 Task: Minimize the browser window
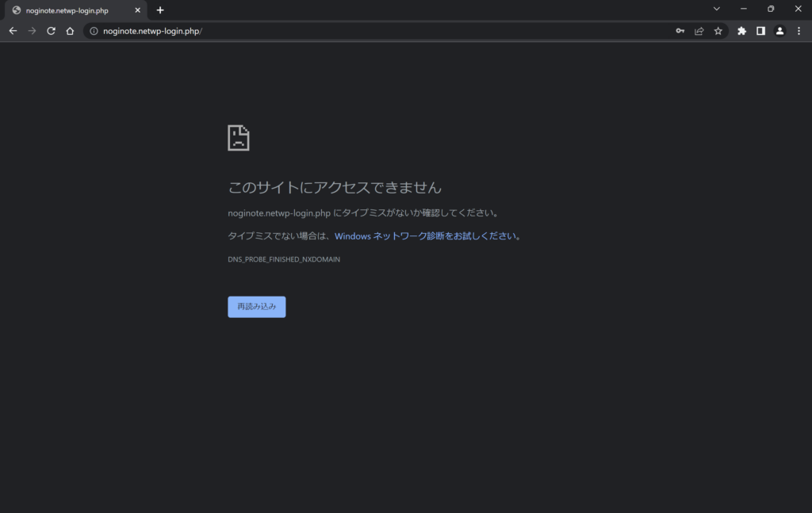pyautogui.click(x=743, y=9)
